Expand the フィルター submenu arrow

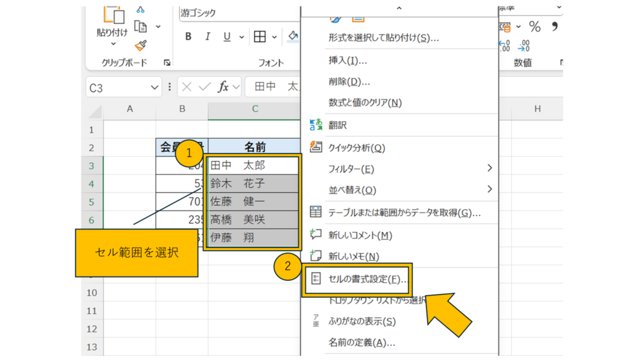489,168
